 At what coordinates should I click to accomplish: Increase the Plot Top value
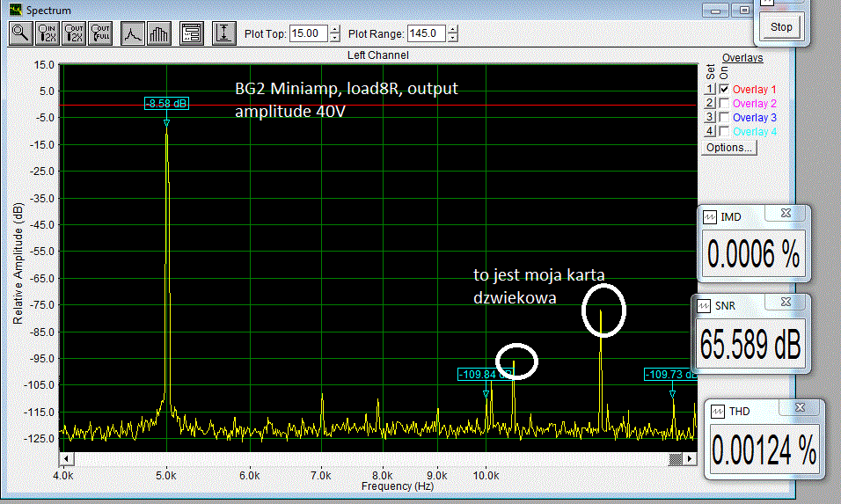tap(335, 30)
